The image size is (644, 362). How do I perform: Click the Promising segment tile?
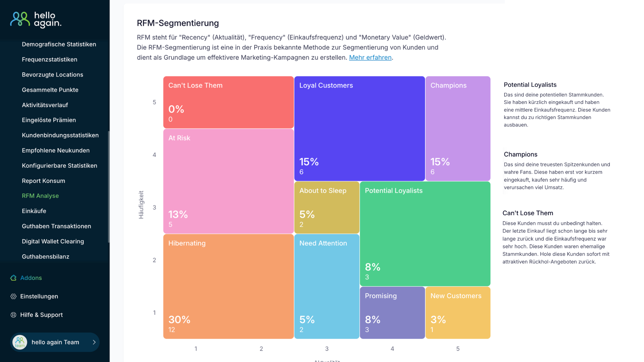(392, 312)
